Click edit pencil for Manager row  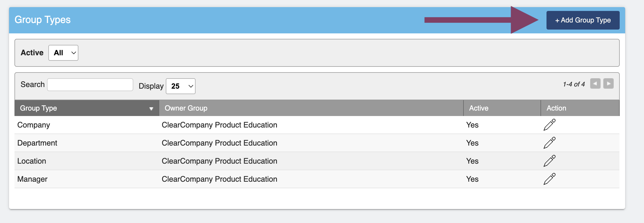(x=549, y=179)
